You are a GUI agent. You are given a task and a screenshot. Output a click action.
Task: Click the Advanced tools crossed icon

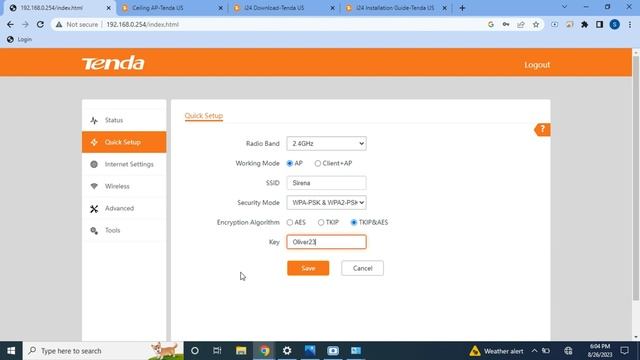[94, 209]
